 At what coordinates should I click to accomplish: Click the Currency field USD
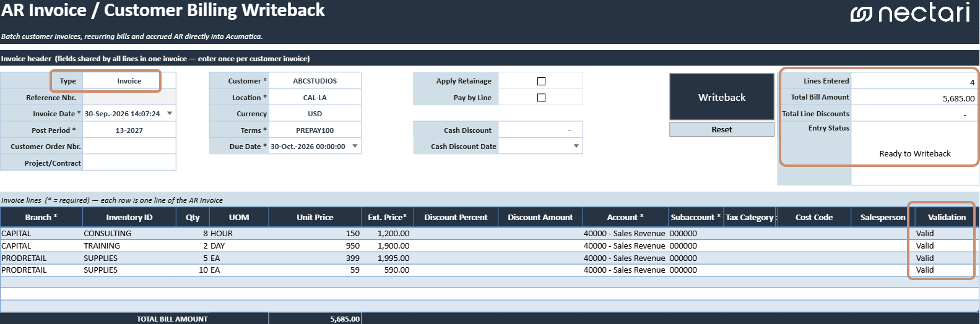click(x=315, y=114)
